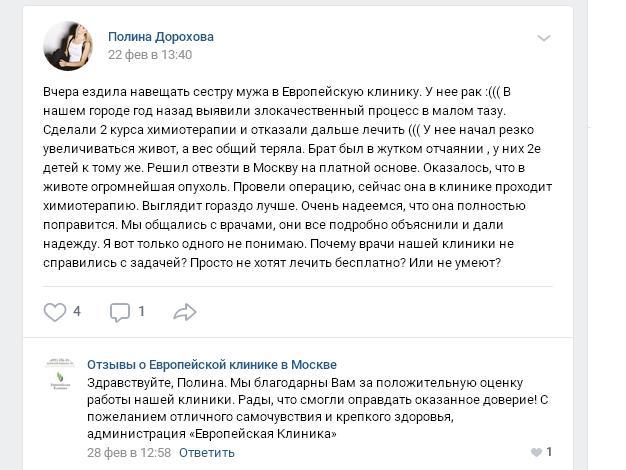
Task: Click Ответить to reply to comment
Action: (x=207, y=452)
